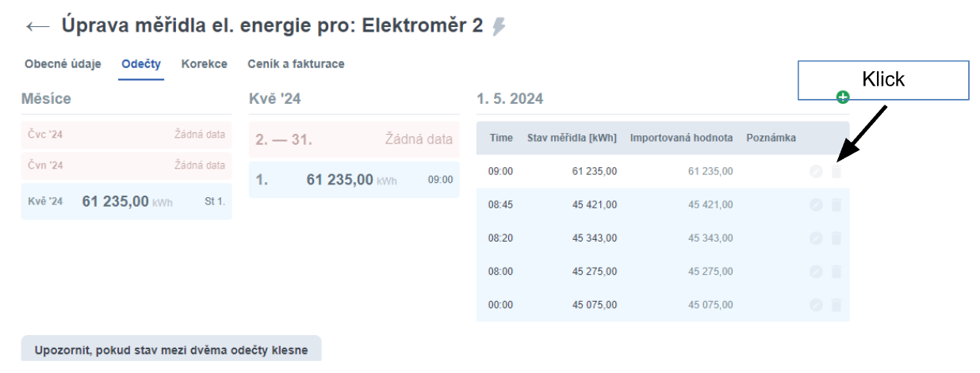Viewport: 980px width, 373px height.
Task: Edit the 09:00 reading with pencil icon
Action: [816, 171]
